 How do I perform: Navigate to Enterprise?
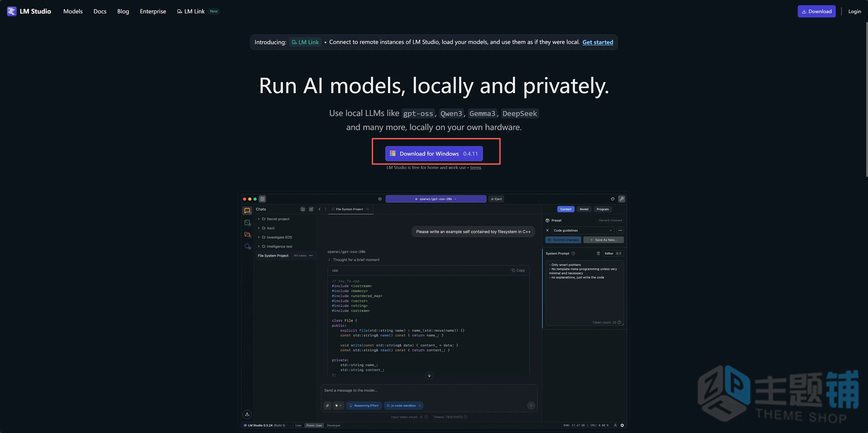tap(153, 11)
